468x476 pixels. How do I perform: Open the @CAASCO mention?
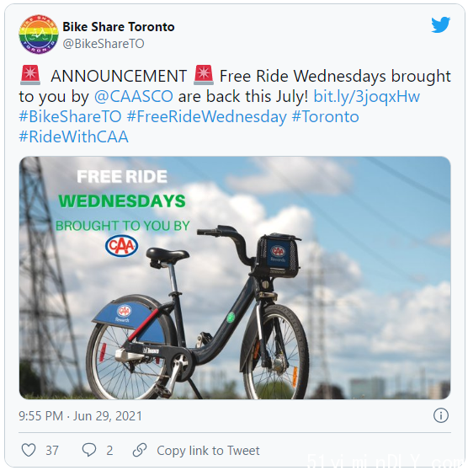click(134, 97)
